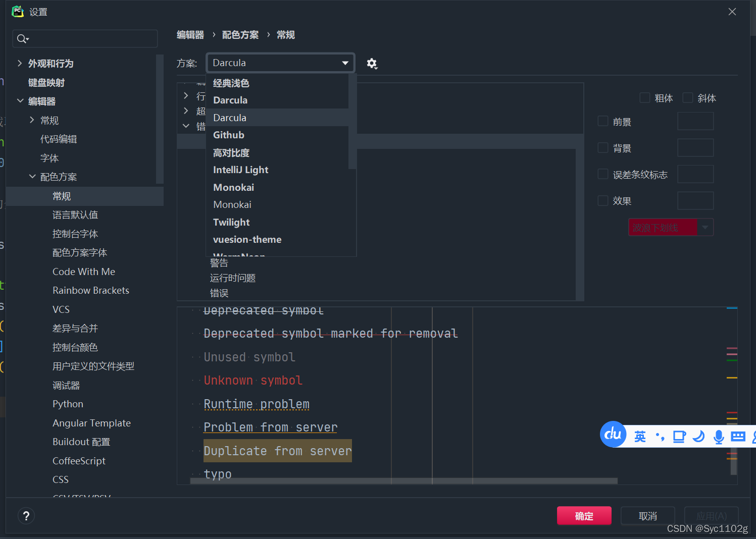Click the search magnifier icon in settings
The height and width of the screenshot is (539, 756).
[x=22, y=39]
